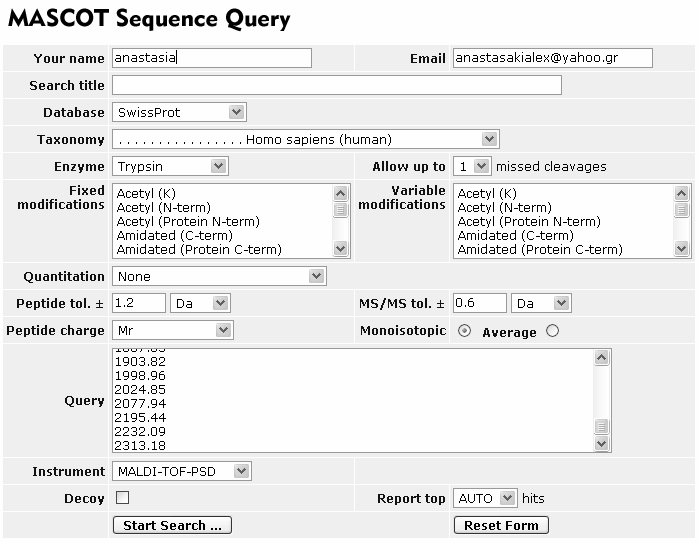This screenshot has height=541, width=699.
Task: Click the 2024.85 line in Query
Action: pyautogui.click(x=140, y=389)
